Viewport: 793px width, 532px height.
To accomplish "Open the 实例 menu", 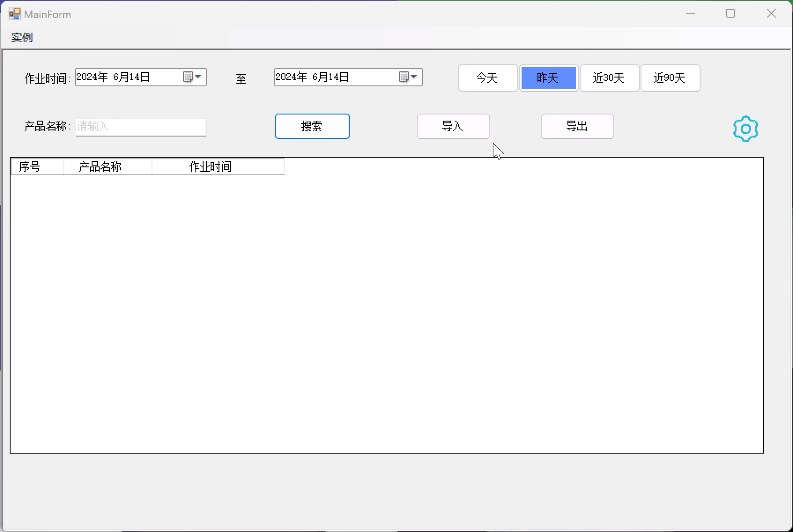I will click(22, 38).
